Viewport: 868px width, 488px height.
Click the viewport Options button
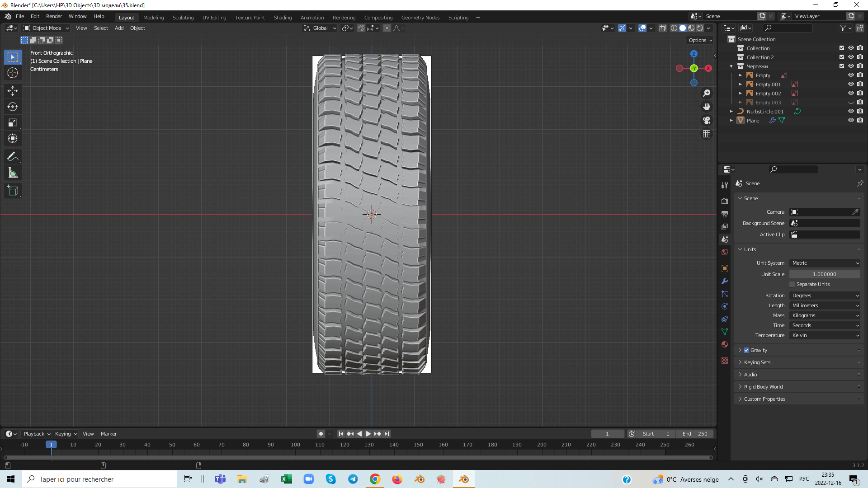click(x=700, y=40)
